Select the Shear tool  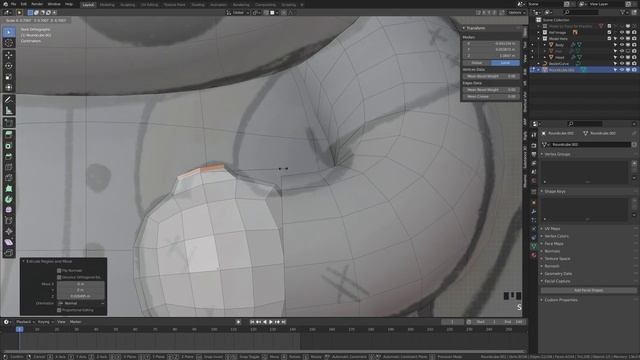pos(9,242)
